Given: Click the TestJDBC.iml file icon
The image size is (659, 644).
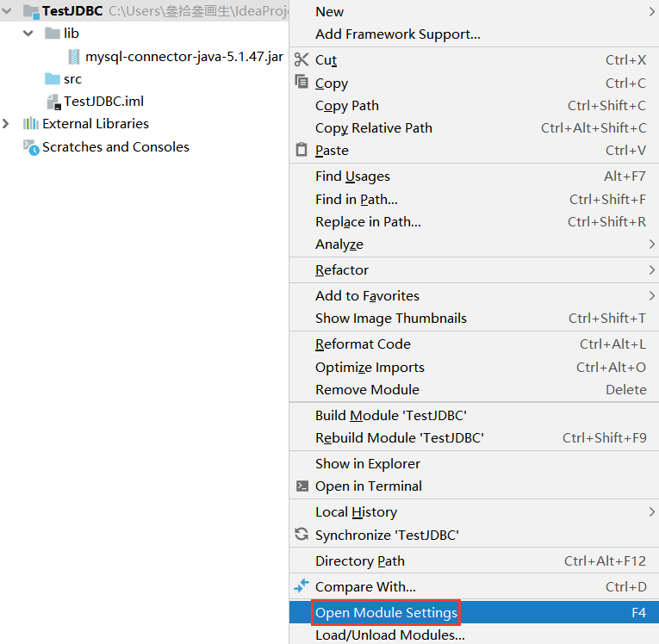Looking at the screenshot, I should [54, 102].
